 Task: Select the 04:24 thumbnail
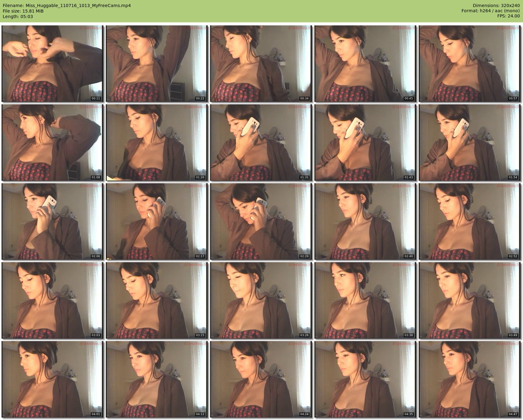pyautogui.click(x=261, y=379)
